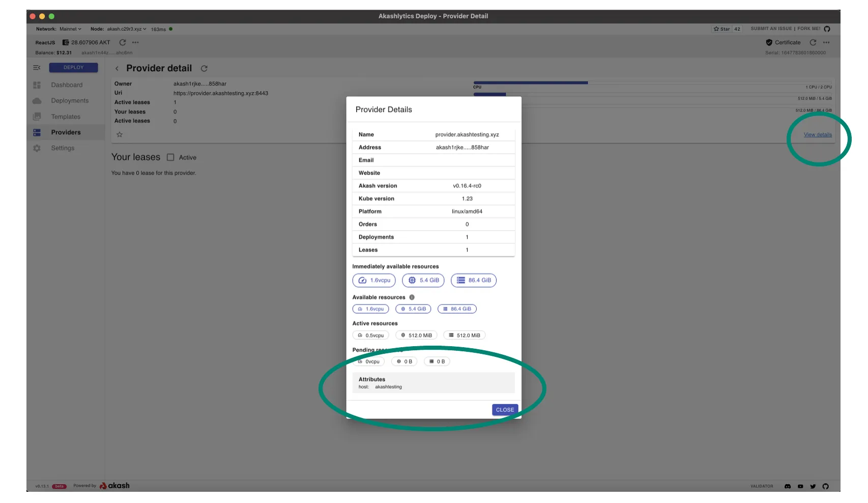Open the YouTube link in the footer
Screen dimensions: 868x503
coord(800,486)
